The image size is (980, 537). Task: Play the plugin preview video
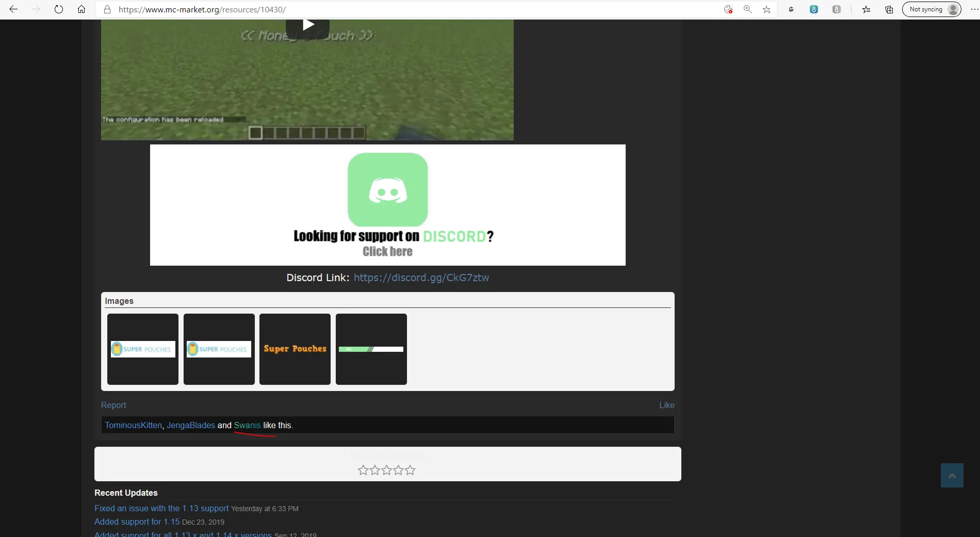[x=307, y=25]
